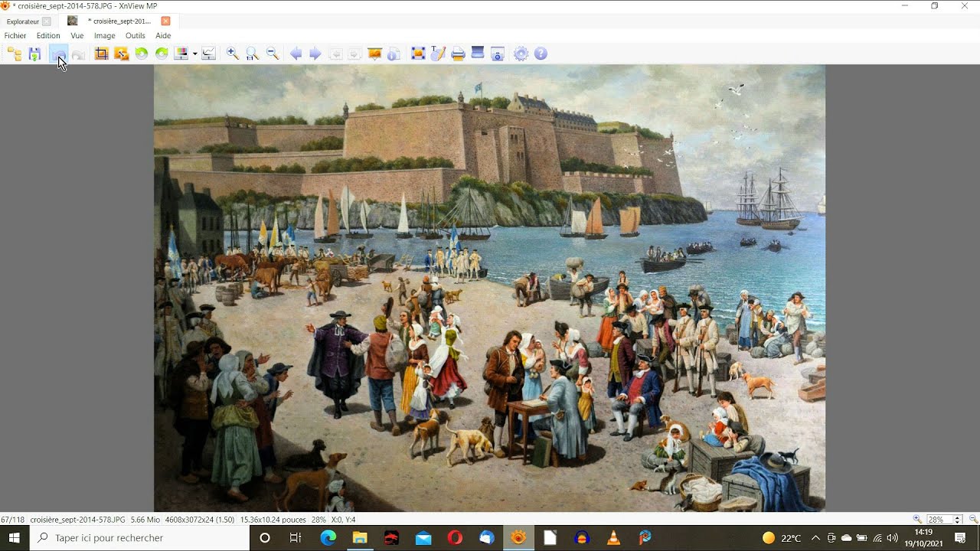The image size is (980, 551).
Task: Open the volume control in the tray
Action: point(892,538)
